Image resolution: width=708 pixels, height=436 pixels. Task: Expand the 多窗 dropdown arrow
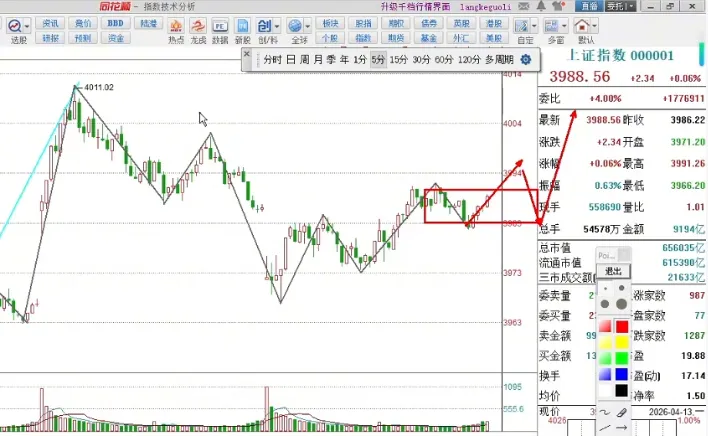click(564, 26)
